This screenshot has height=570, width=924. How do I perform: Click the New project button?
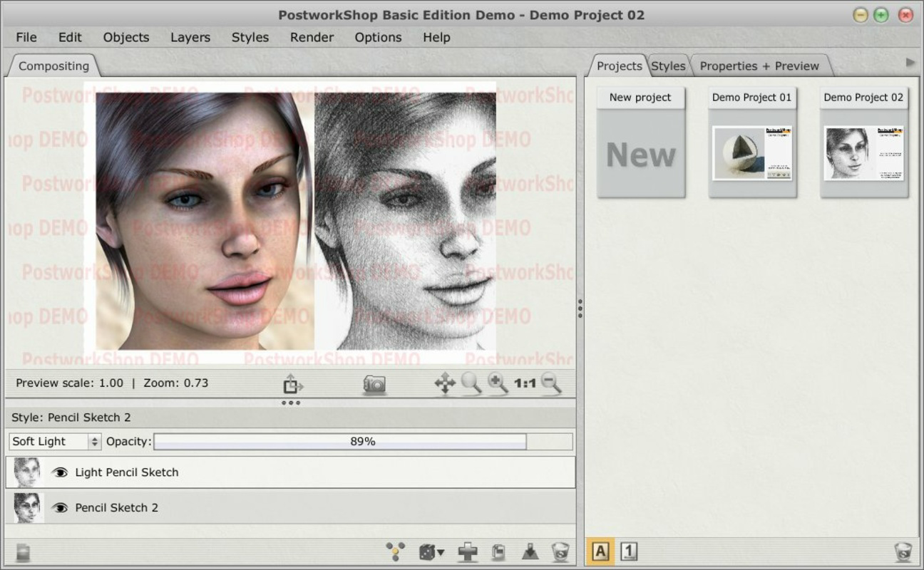(640, 98)
